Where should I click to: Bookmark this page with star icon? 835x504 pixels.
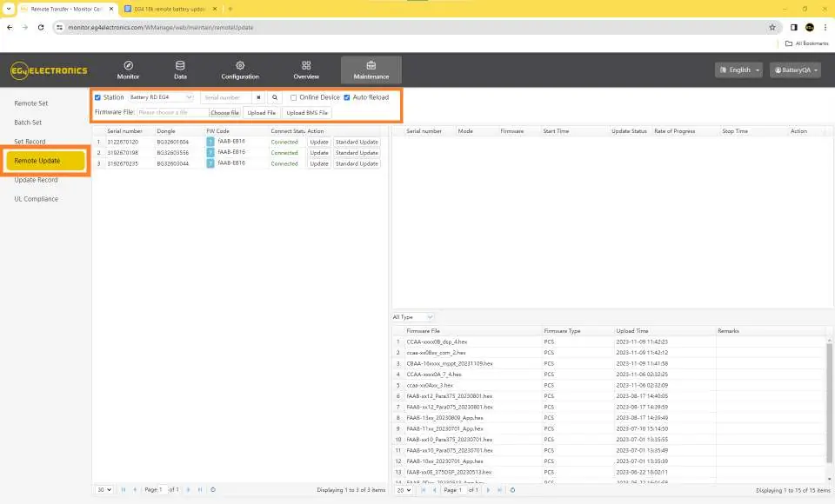tap(772, 27)
